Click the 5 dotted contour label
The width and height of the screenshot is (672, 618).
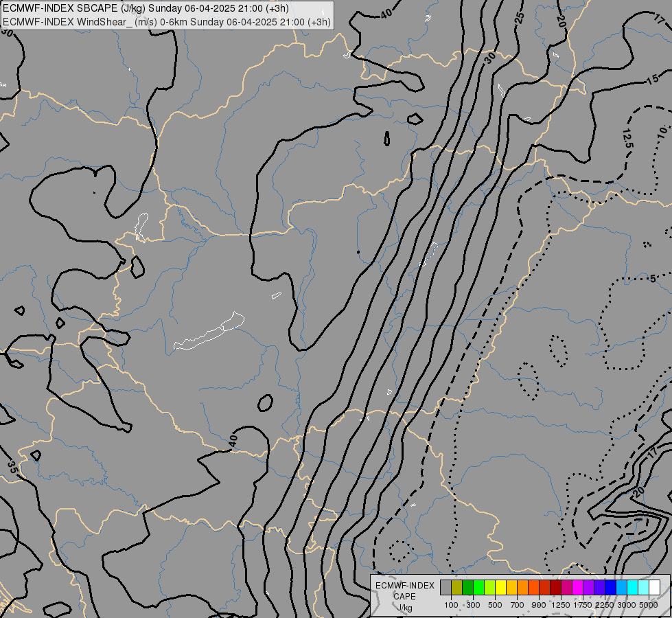652,279
